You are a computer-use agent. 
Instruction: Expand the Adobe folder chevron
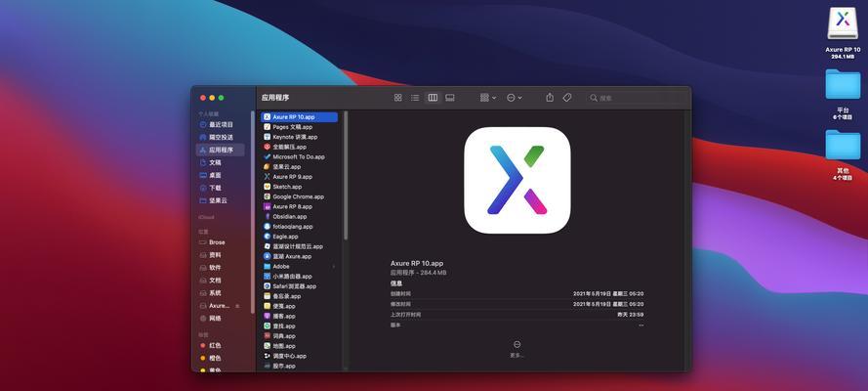pos(333,267)
